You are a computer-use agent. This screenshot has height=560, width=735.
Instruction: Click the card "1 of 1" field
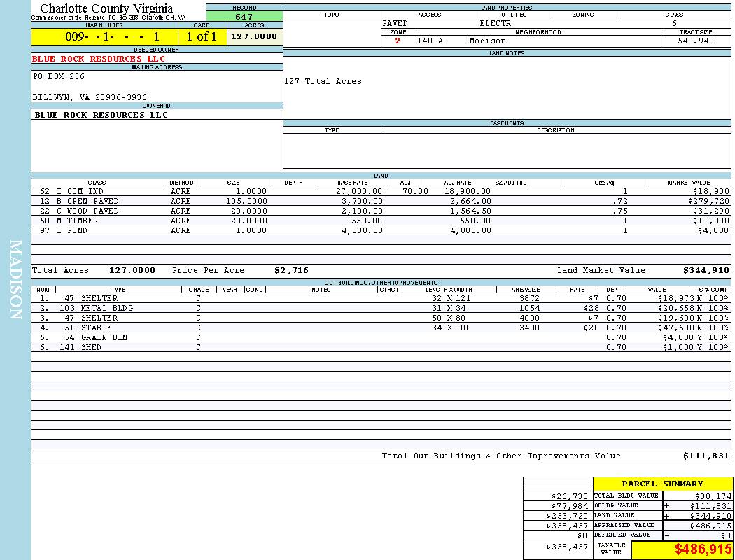click(202, 37)
